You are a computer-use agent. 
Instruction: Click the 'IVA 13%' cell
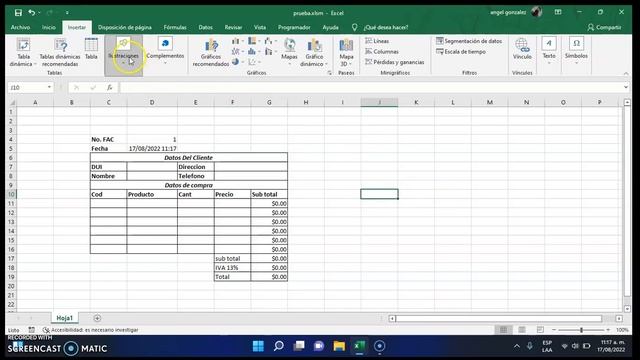click(232, 268)
